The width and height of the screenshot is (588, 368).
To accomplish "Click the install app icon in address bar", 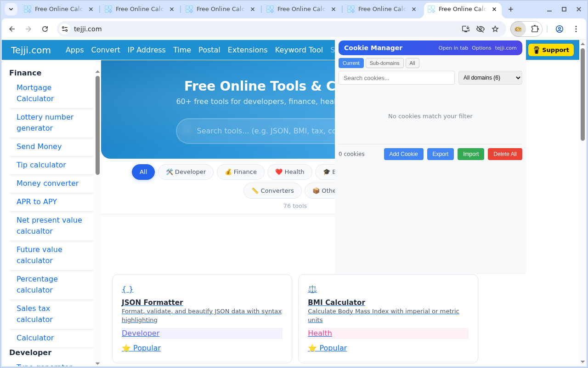I will coord(466,29).
